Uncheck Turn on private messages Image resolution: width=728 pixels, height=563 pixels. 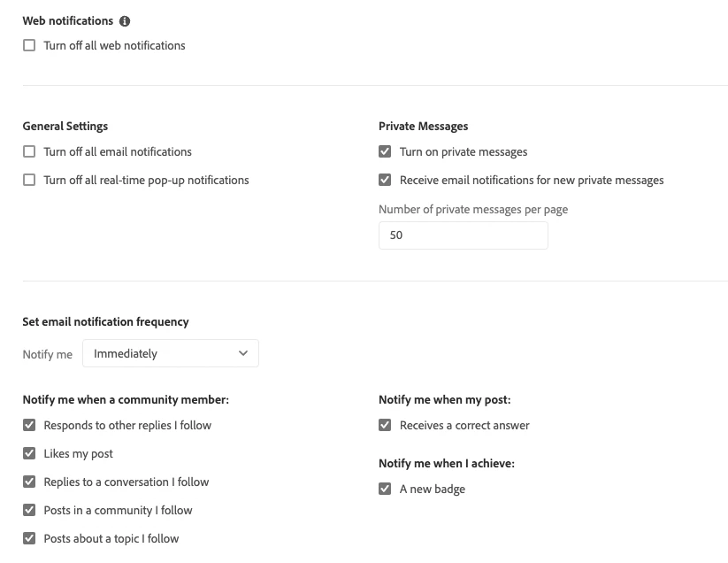pyautogui.click(x=385, y=152)
